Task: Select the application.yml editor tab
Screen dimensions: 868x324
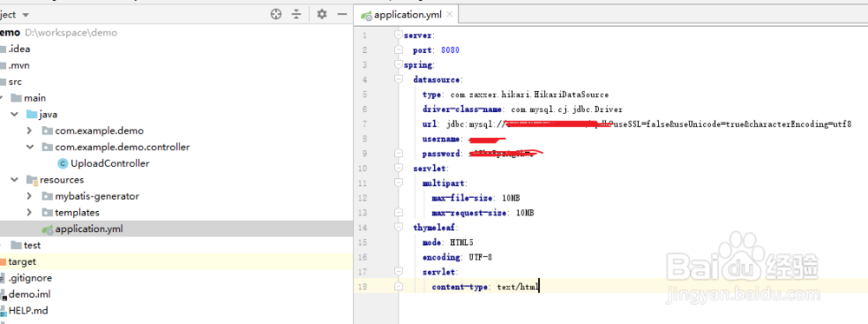Action: tap(408, 15)
